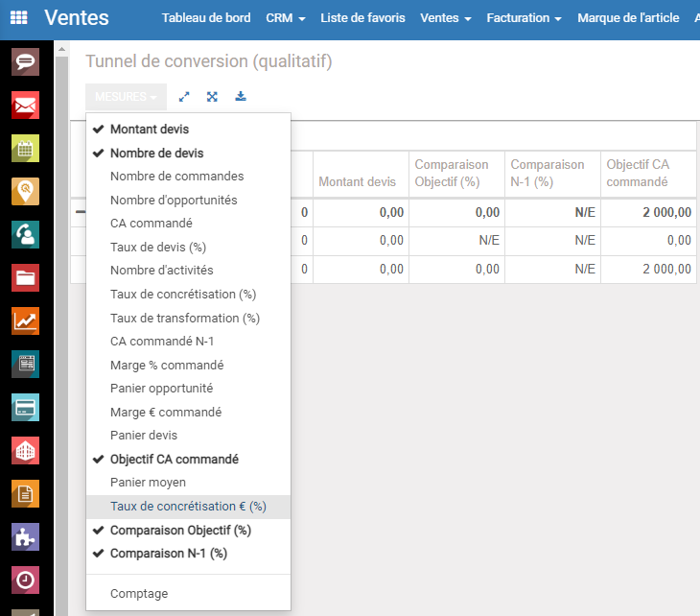This screenshot has height=616, width=700.
Task: Open the red envelope mail app
Action: pos(26,105)
